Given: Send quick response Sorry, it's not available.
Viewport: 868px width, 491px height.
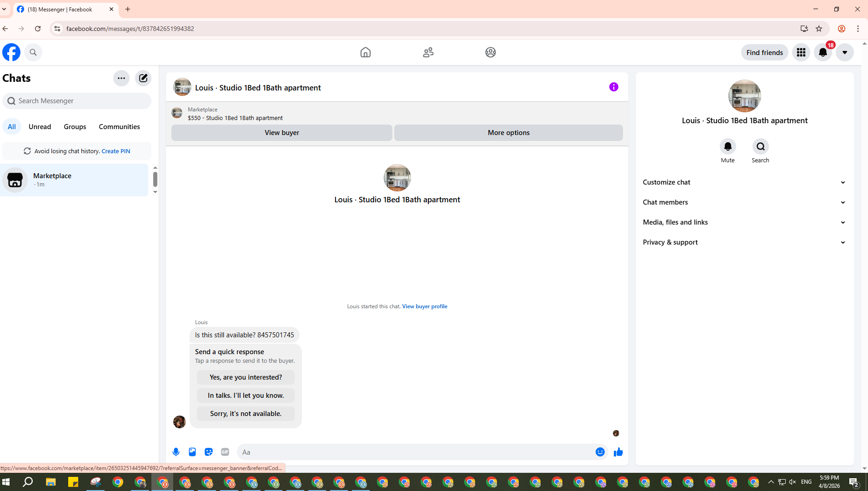Looking at the screenshot, I should click(x=246, y=414).
